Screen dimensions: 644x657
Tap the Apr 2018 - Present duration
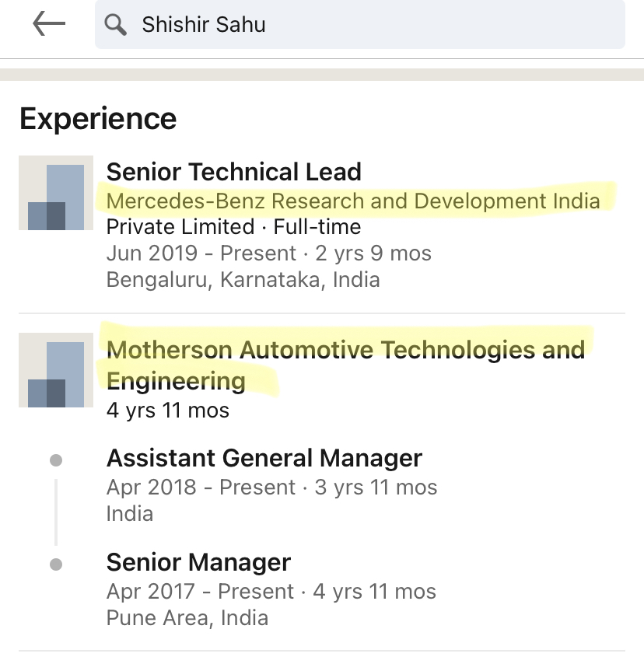click(x=271, y=488)
